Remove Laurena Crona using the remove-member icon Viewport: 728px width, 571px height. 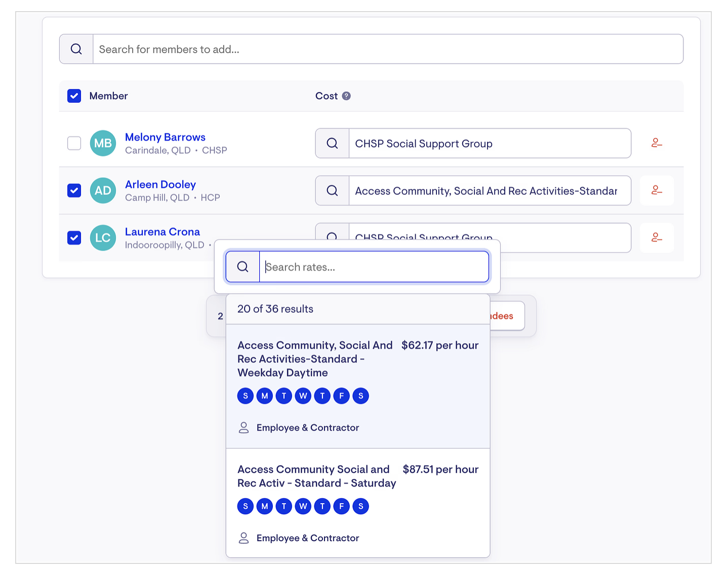click(x=657, y=237)
